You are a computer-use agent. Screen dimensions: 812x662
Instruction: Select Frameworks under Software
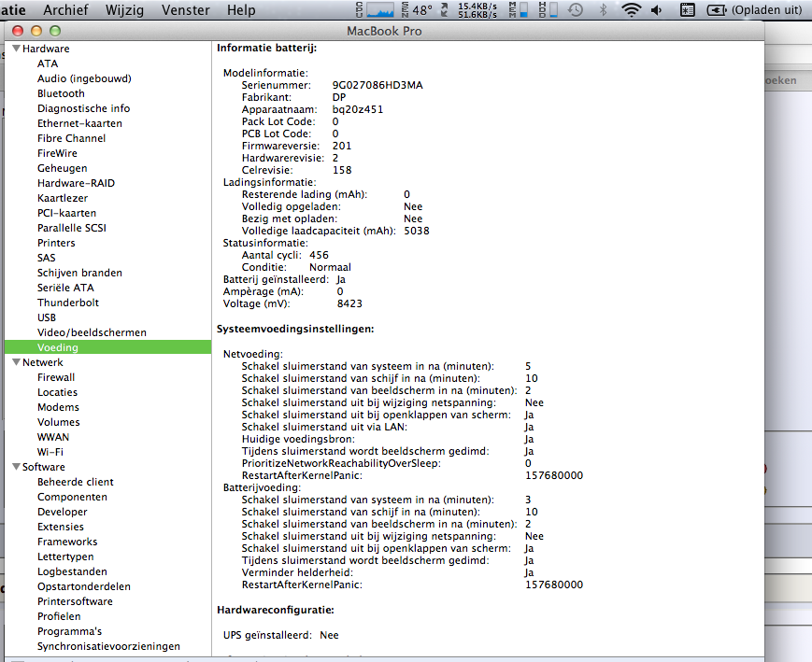click(x=67, y=542)
